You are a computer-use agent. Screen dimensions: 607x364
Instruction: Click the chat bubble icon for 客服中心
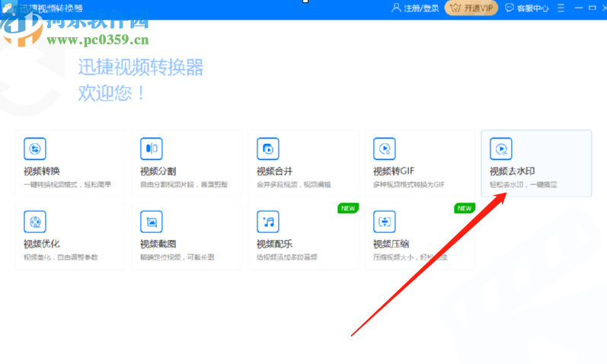[510, 8]
